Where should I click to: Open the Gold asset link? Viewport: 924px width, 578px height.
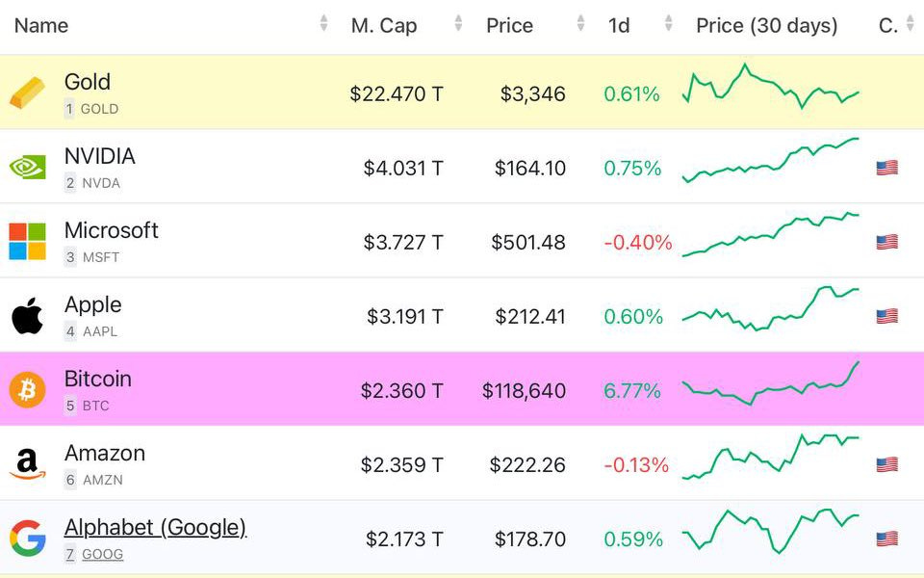click(88, 81)
